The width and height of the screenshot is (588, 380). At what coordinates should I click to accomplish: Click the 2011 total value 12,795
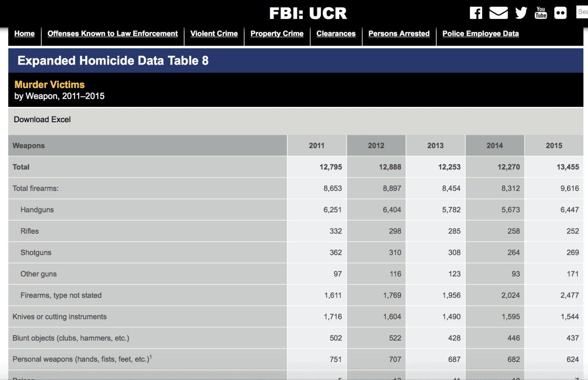click(x=331, y=167)
